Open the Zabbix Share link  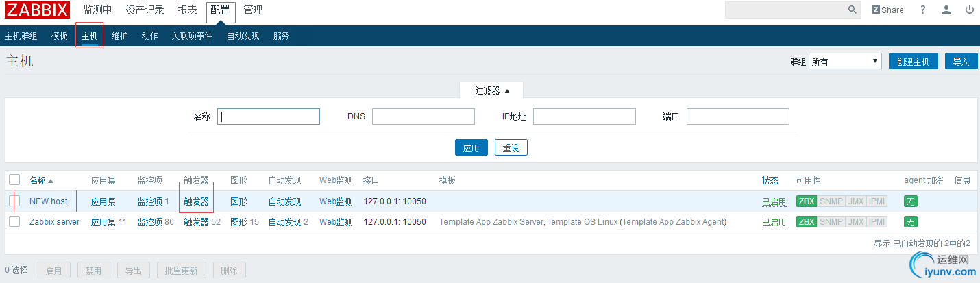887,10
